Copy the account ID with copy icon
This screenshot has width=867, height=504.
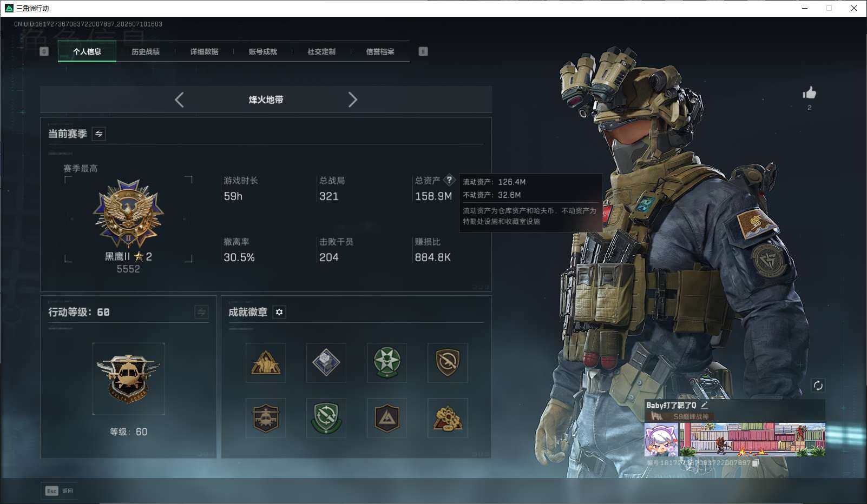tap(755, 463)
